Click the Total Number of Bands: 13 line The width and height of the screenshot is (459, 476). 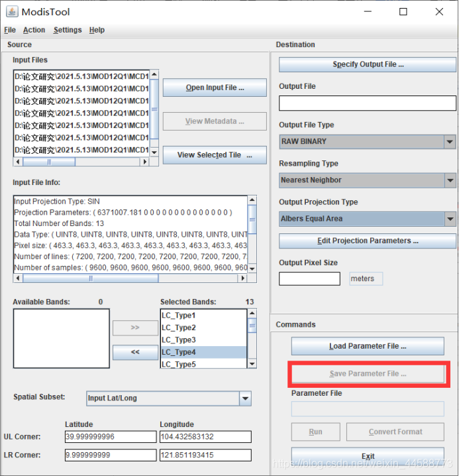[59, 223]
